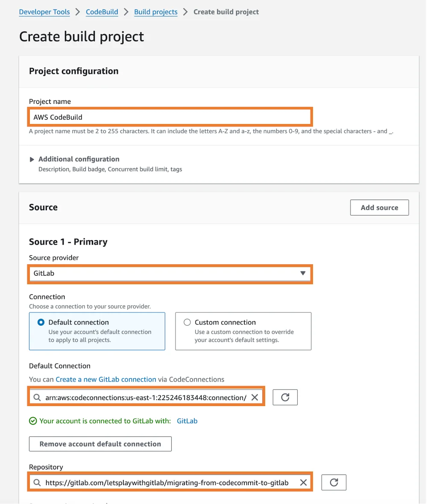Click Remove account default connection

(100, 444)
